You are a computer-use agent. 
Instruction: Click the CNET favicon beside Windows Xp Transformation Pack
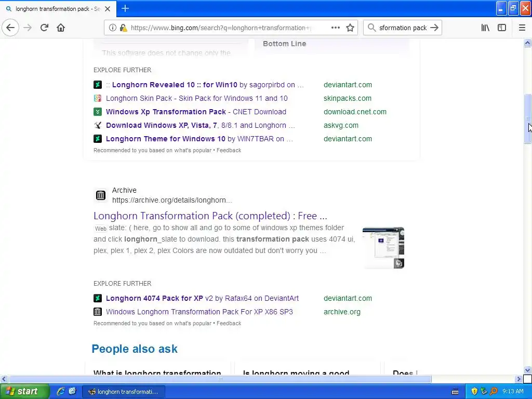click(x=98, y=112)
